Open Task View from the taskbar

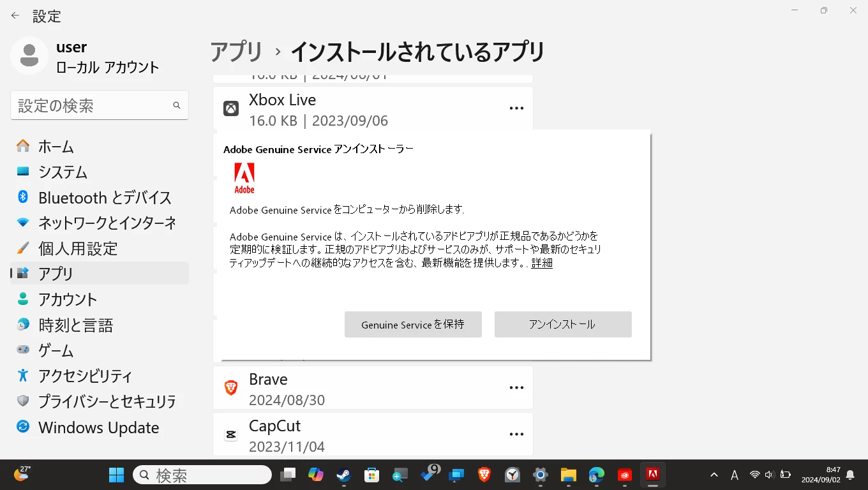[288, 475]
